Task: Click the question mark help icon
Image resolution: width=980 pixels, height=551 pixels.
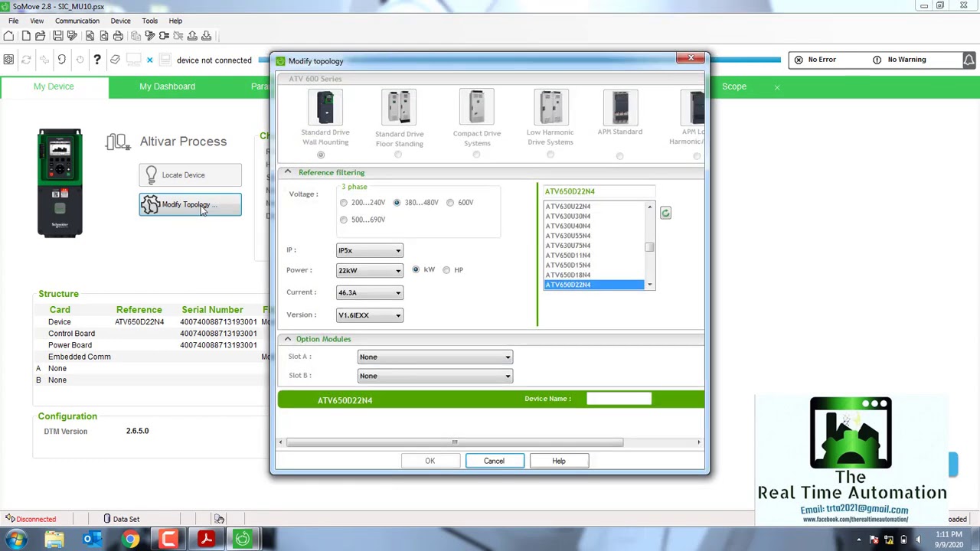Action: (97, 60)
